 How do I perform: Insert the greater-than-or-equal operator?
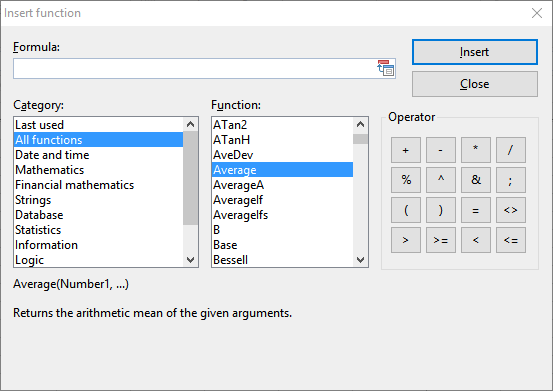click(x=440, y=240)
